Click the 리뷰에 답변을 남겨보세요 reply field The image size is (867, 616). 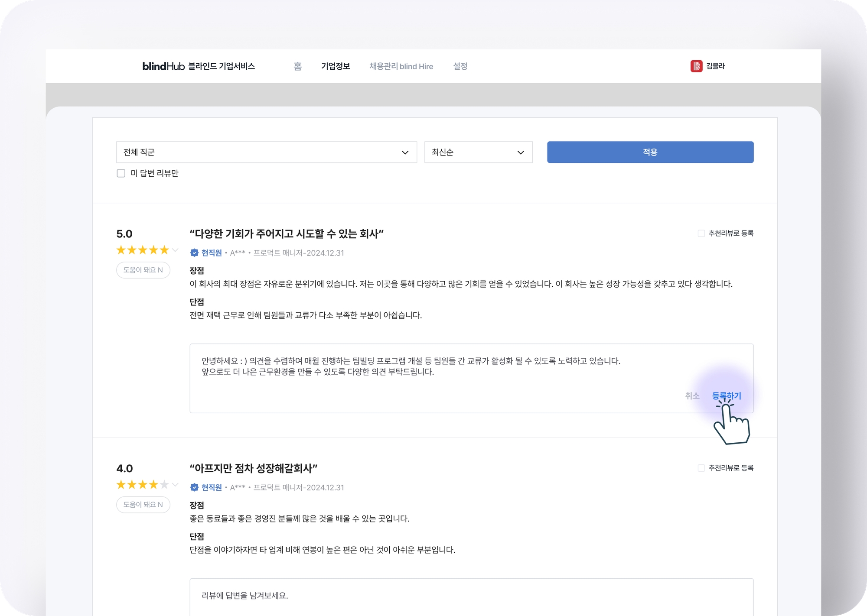coord(471,596)
